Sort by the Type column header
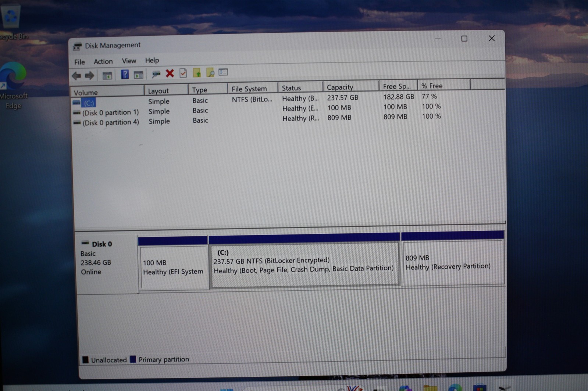The image size is (588, 391). coord(208,89)
